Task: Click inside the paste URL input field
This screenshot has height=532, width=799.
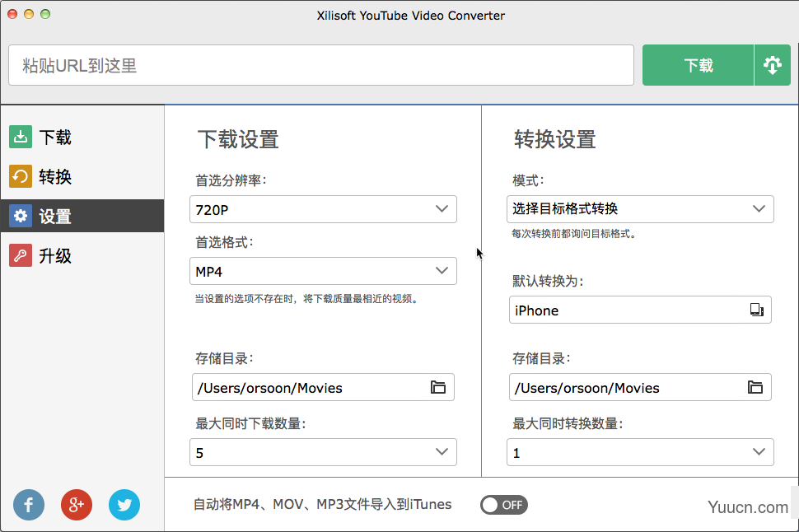Action: pyautogui.click(x=321, y=64)
